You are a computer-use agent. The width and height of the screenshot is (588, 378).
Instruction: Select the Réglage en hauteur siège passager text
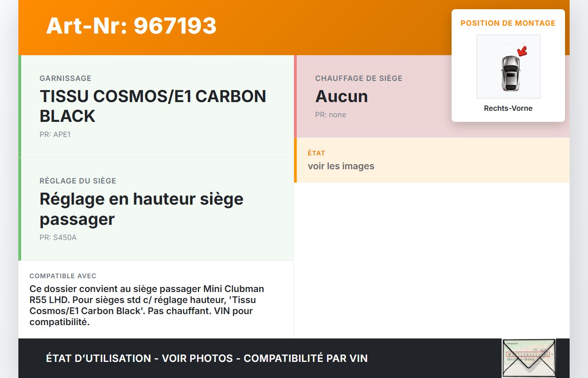click(141, 209)
